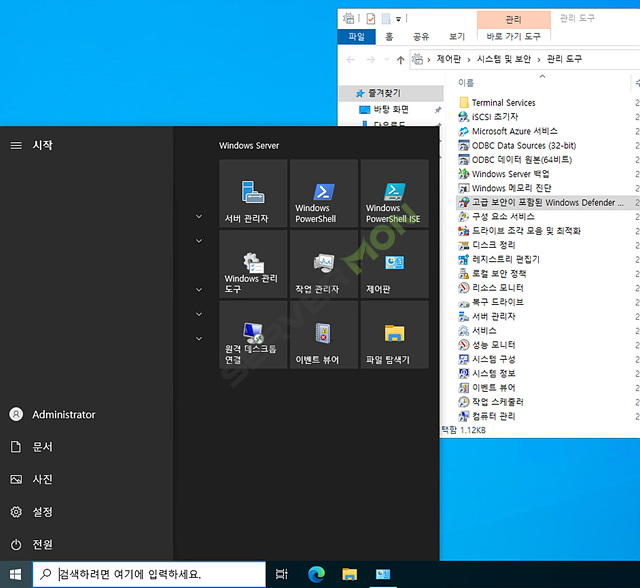Click the Control Panel taskbar icon
The width and height of the screenshot is (640, 588).
[383, 574]
